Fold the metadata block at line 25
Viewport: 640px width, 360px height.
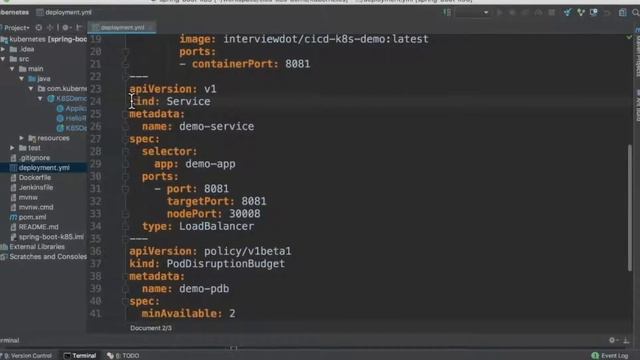125,114
